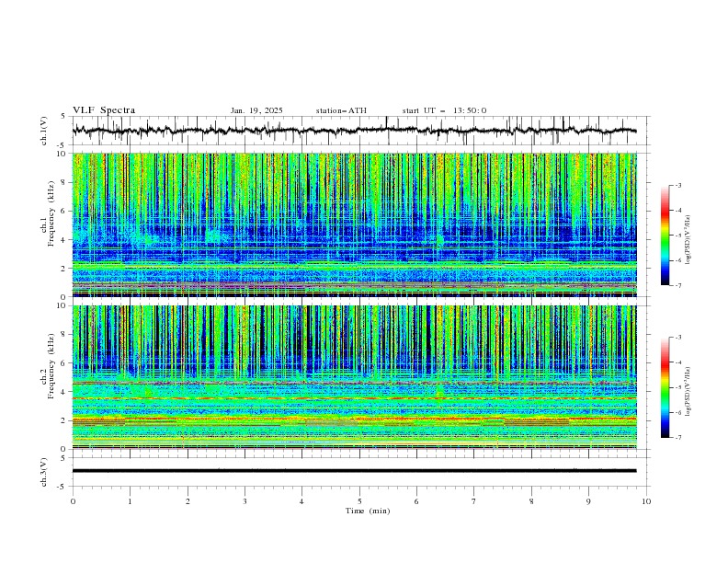Click the ch.2 "Frequency (kHz)" axis label
This screenshot has height=563, width=728.
51,365
